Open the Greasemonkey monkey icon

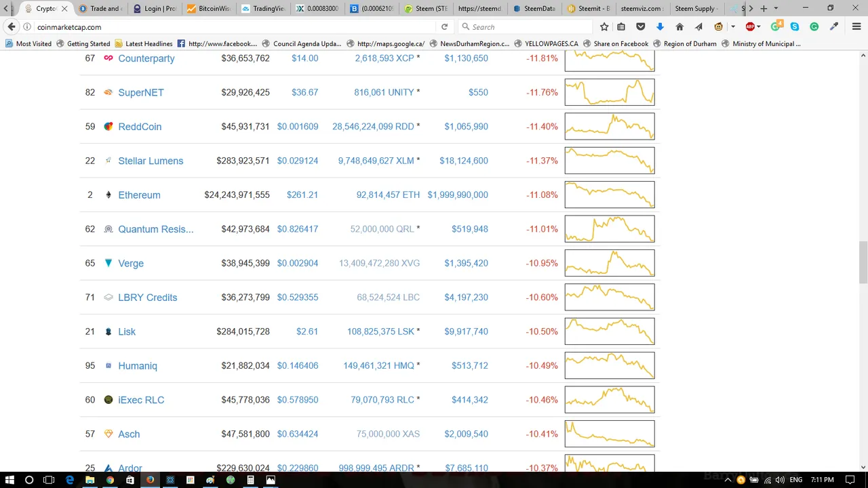pos(719,27)
